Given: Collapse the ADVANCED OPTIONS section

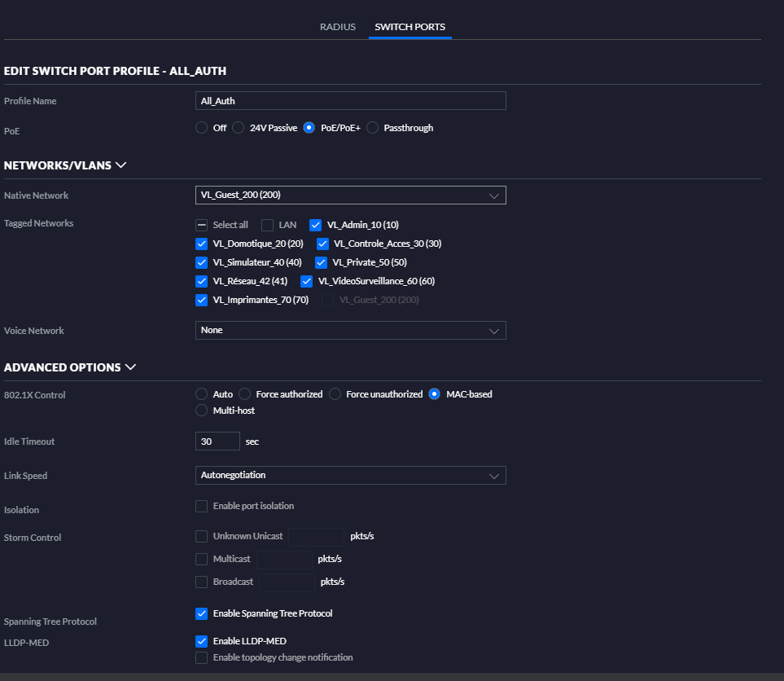Looking at the screenshot, I should click(130, 367).
